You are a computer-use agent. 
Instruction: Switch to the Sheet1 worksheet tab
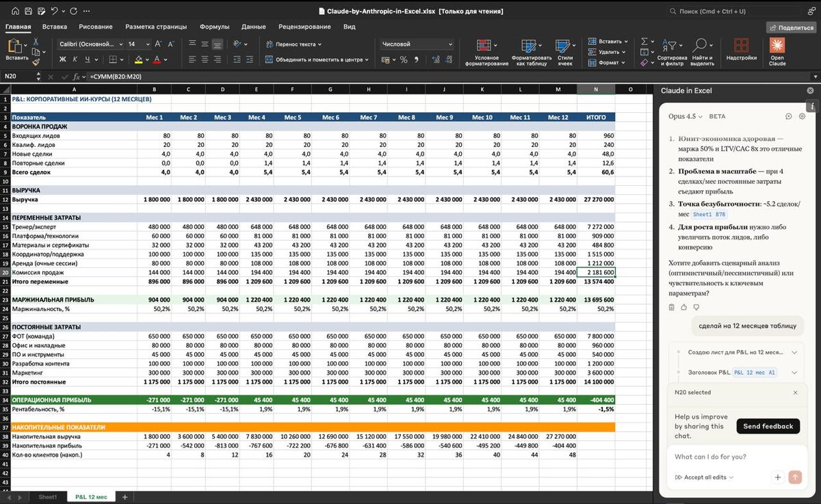tap(48, 496)
